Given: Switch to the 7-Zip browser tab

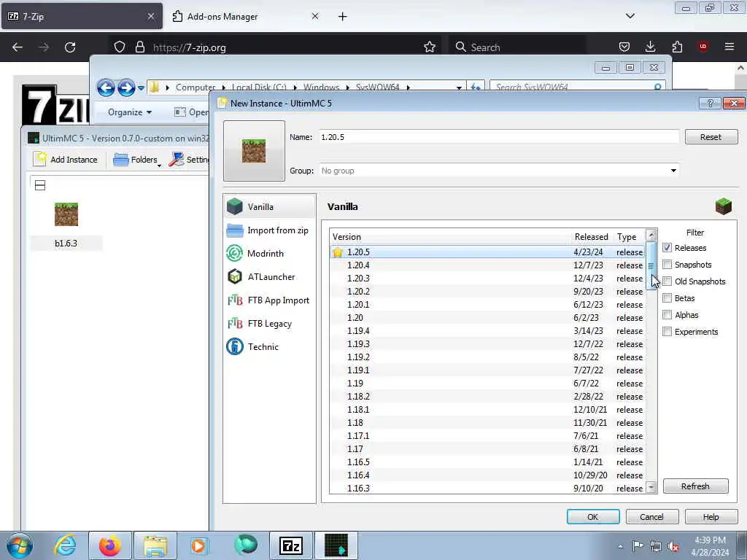Looking at the screenshot, I should (x=82, y=16).
